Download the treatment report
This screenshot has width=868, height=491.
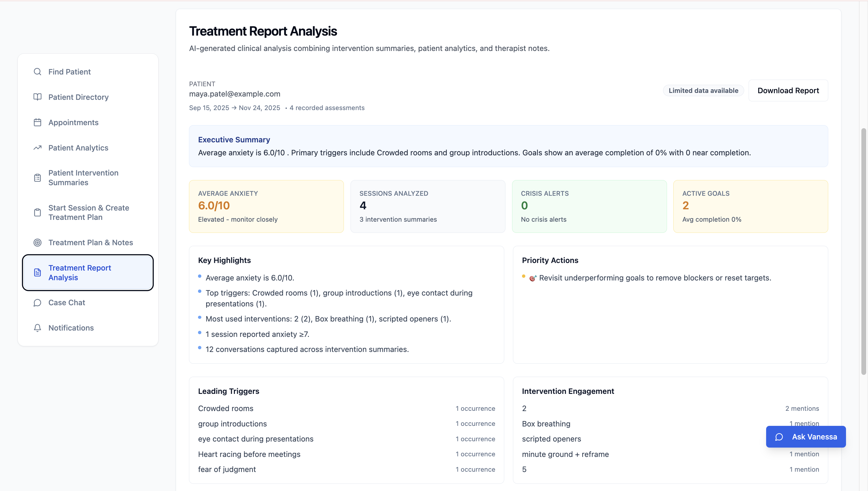tap(788, 90)
